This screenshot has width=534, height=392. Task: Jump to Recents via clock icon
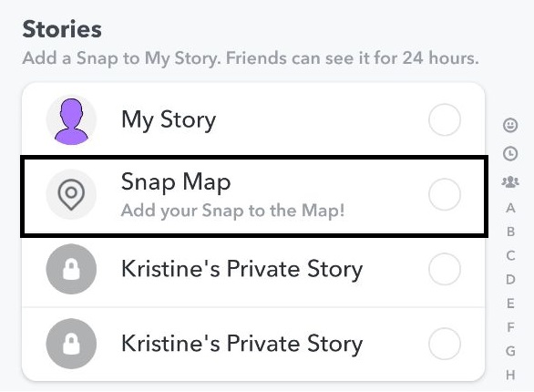tap(510, 153)
